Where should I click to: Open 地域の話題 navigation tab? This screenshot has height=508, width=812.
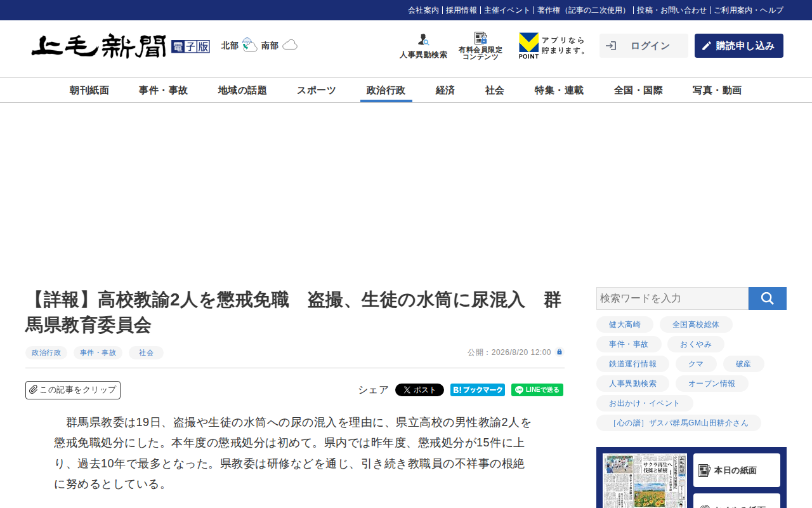coord(242,90)
